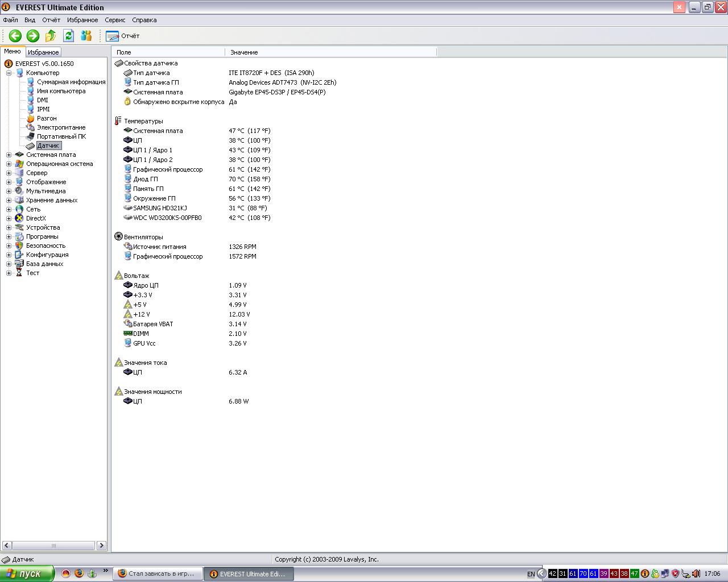Click the black 42 temperature tray badge
728x582 pixels.
click(552, 573)
